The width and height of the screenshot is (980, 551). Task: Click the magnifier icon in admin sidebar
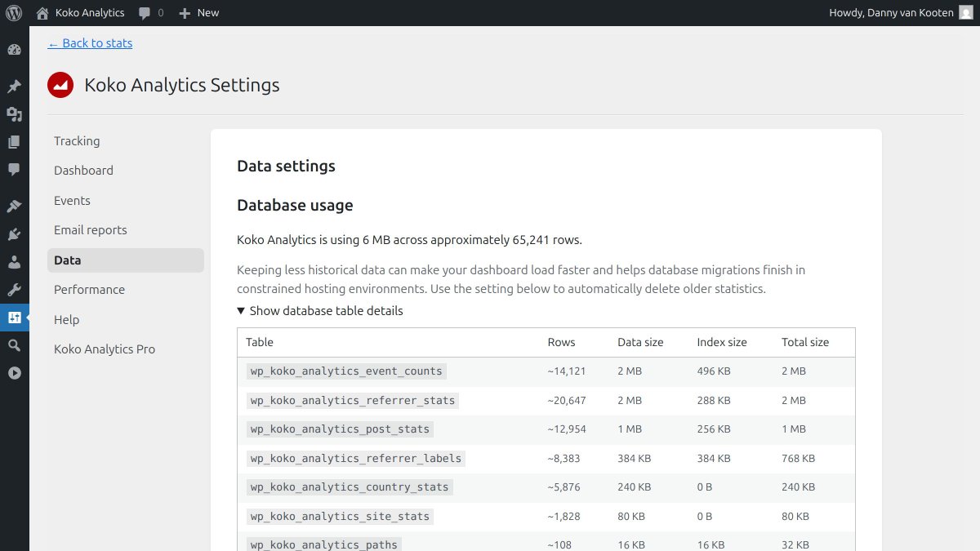pyautogui.click(x=14, y=345)
